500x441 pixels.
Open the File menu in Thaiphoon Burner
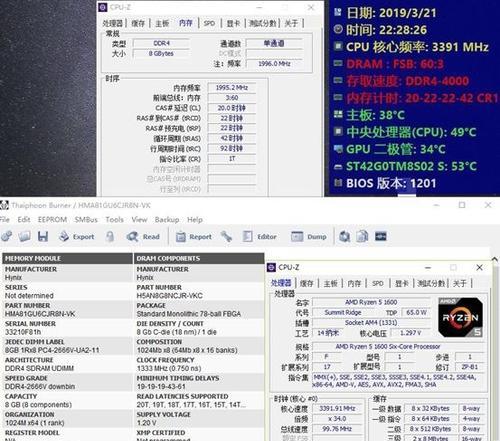pos(4,220)
